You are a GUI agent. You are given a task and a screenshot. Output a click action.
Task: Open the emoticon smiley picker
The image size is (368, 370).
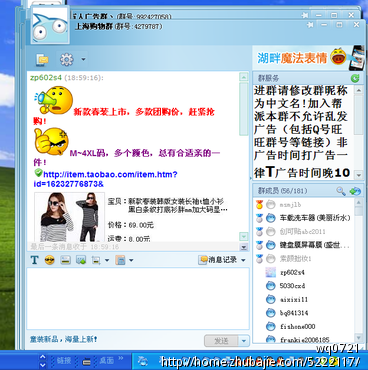click(x=50, y=260)
